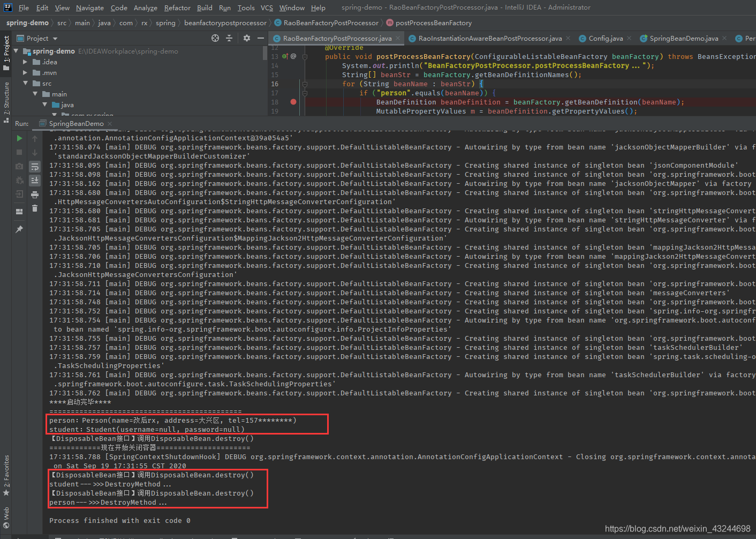Click Project tree vertical scrollbar thumb

pyautogui.click(x=264, y=53)
